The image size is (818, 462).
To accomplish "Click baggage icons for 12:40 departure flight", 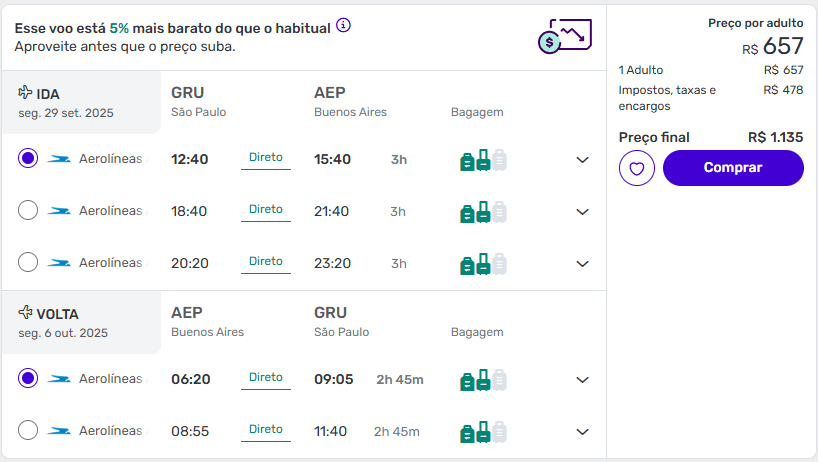I will (483, 160).
